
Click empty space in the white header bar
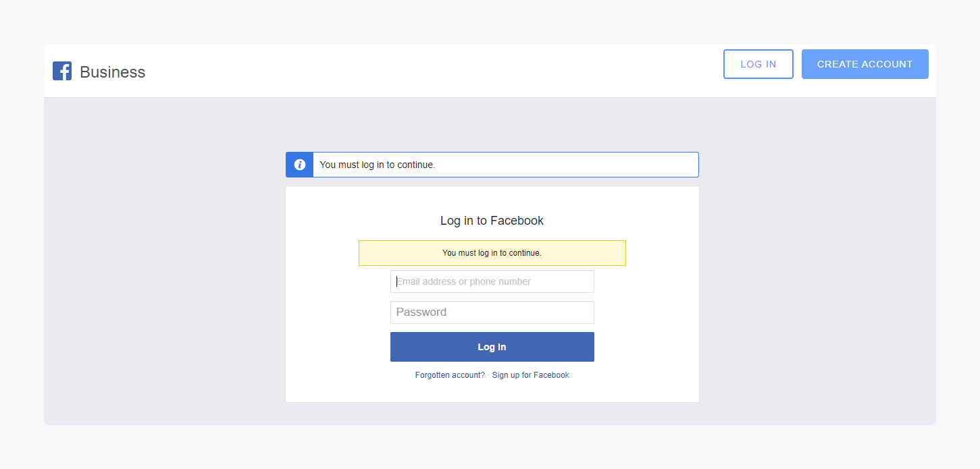click(x=432, y=71)
